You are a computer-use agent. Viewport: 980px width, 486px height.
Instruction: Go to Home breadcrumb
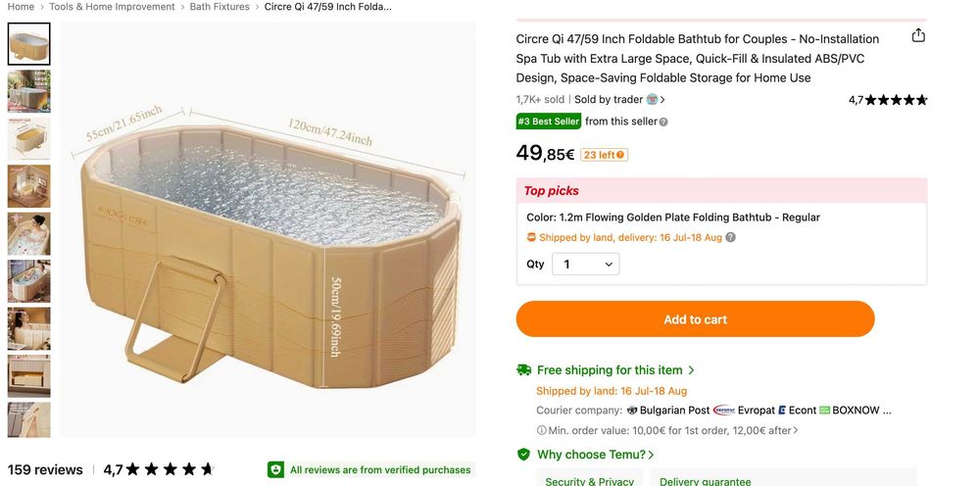pyautogui.click(x=21, y=7)
